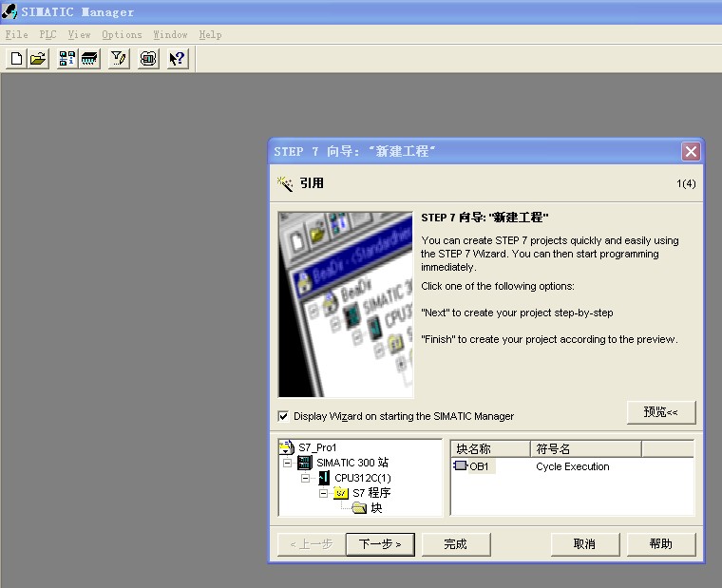The image size is (722, 588).
Task: Click the wizard preview illustration image
Action: click(346, 304)
